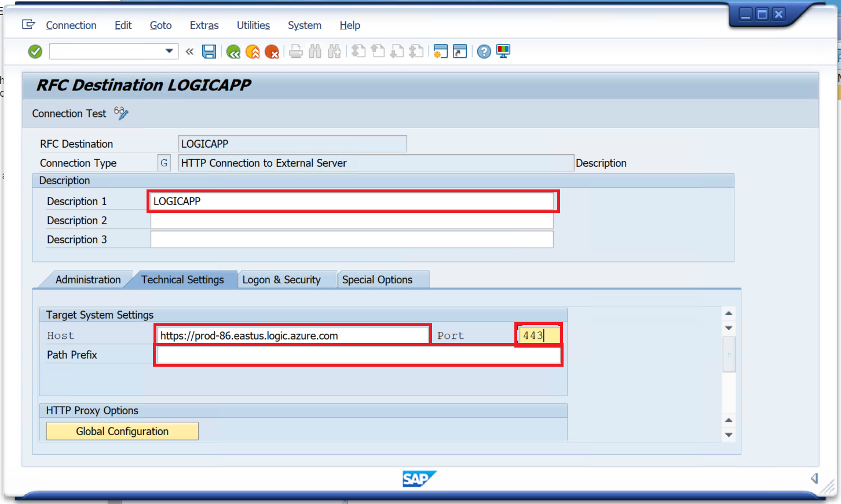The image size is (841, 504).
Task: Go to Previous Page using toolbar icon
Action: (x=378, y=52)
